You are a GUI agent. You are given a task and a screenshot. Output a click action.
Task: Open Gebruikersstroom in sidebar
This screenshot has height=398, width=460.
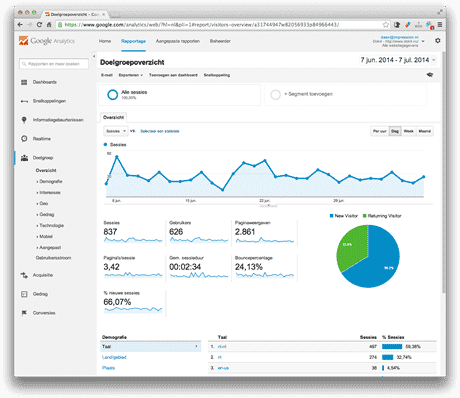point(53,258)
